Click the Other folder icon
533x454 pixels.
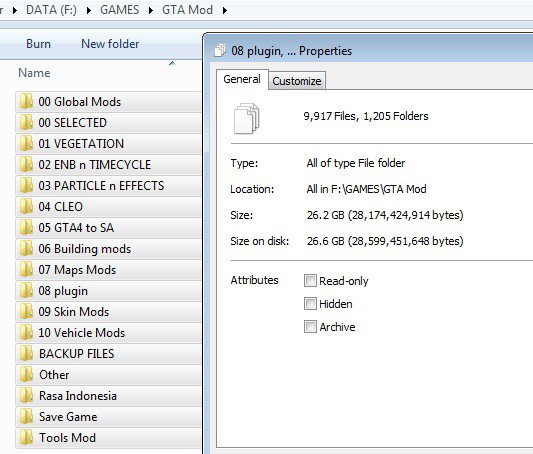(x=26, y=374)
